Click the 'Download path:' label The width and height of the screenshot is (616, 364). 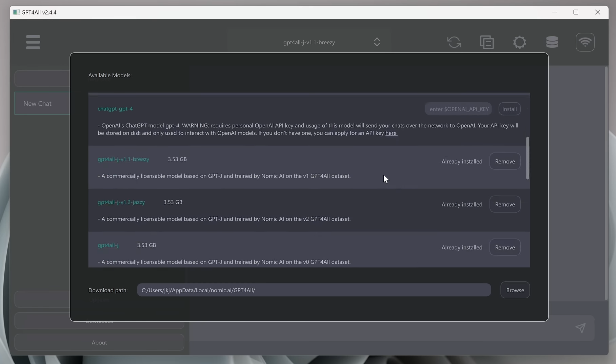pos(108,290)
